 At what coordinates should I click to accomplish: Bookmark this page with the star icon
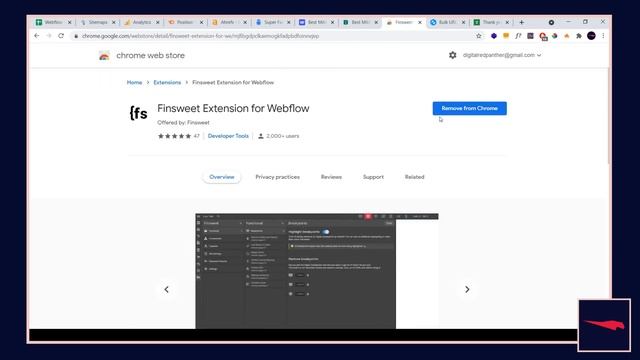(x=479, y=36)
